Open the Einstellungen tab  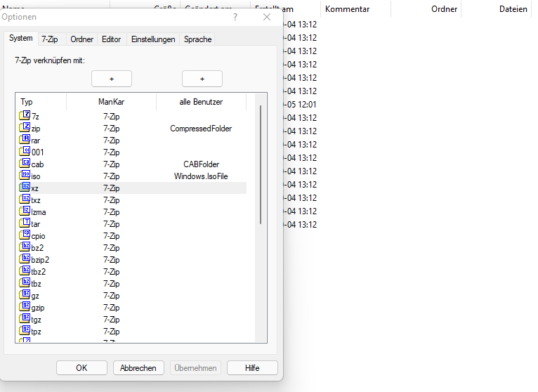(x=153, y=39)
